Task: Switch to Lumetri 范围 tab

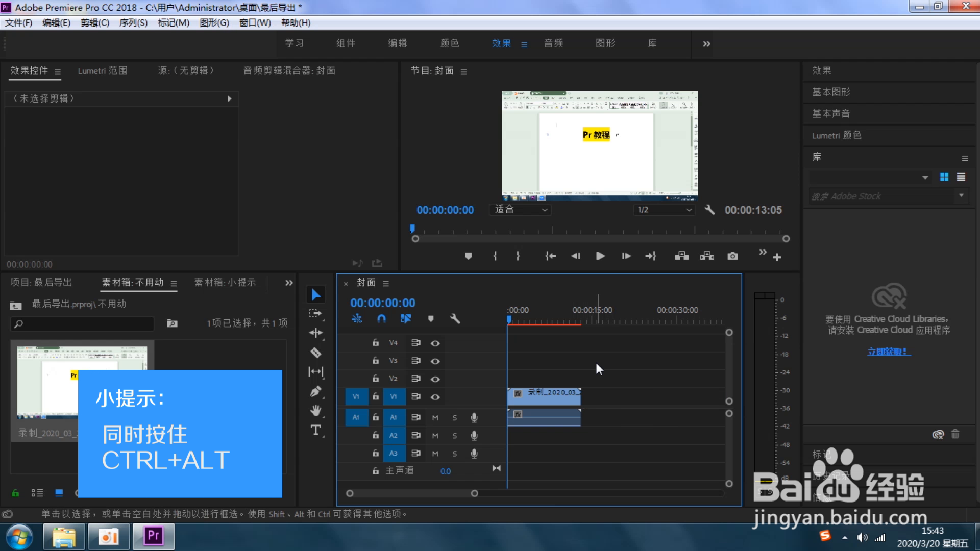Action: point(103,71)
